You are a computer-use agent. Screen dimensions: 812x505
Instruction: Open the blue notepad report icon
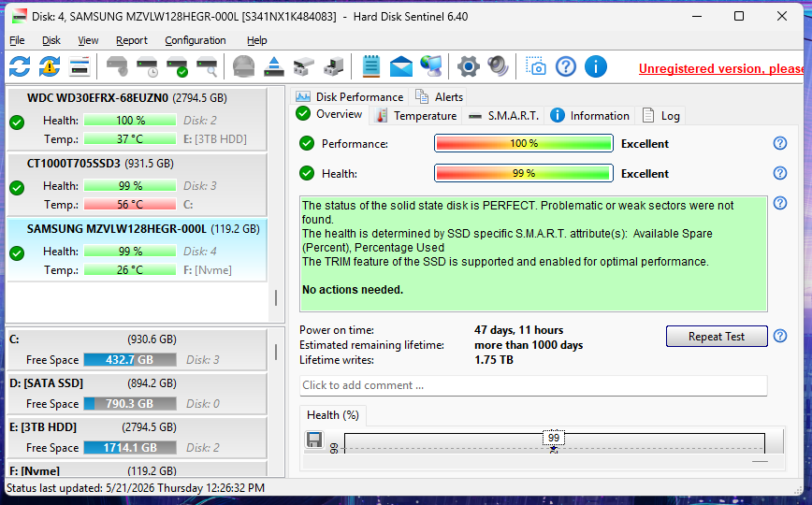(371, 66)
